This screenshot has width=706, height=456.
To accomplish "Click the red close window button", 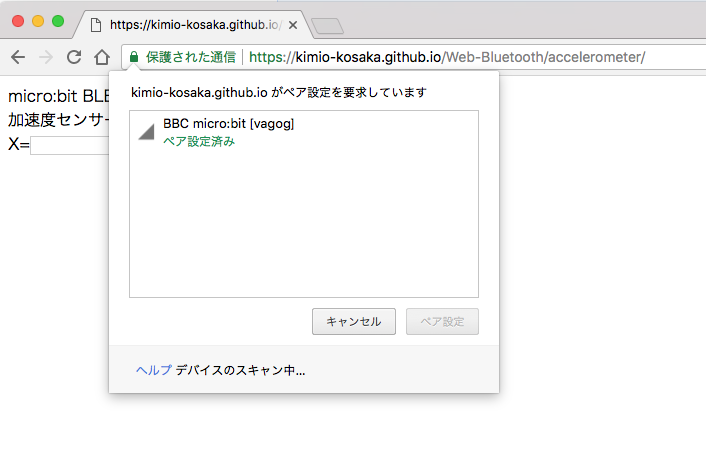I will point(18,21).
